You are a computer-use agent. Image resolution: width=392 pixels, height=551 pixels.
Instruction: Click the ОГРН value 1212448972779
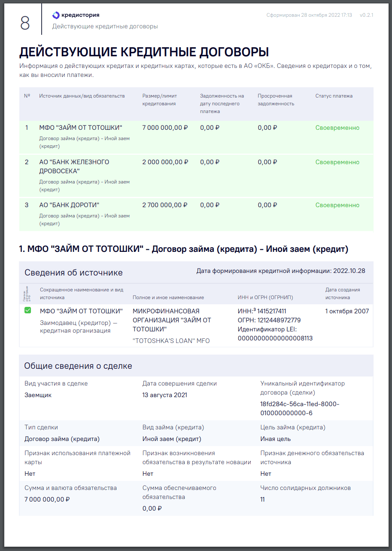[x=279, y=320]
